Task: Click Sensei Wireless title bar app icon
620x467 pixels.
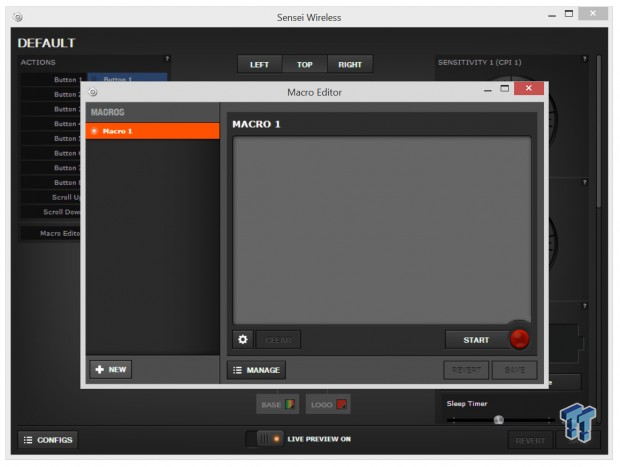Action: [18, 17]
